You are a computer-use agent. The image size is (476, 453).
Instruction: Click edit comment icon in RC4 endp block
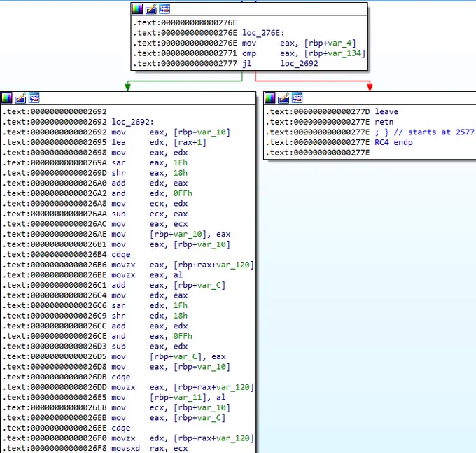[283, 98]
